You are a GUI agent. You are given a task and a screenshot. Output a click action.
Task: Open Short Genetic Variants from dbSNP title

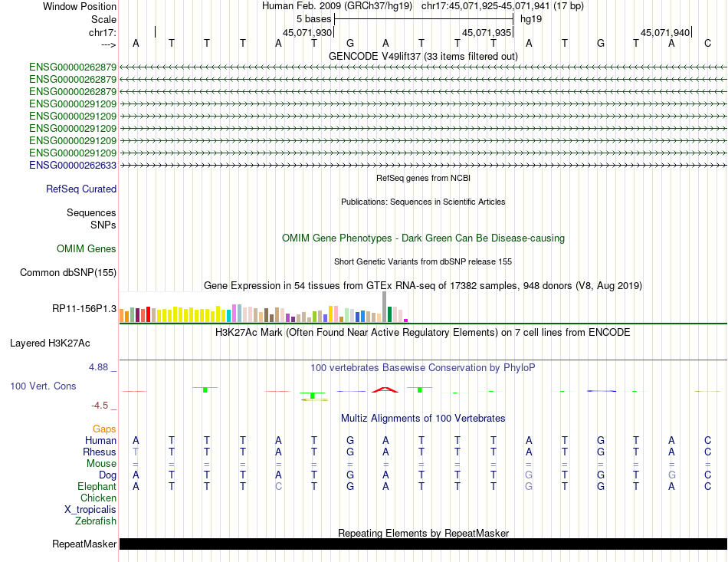(x=423, y=261)
